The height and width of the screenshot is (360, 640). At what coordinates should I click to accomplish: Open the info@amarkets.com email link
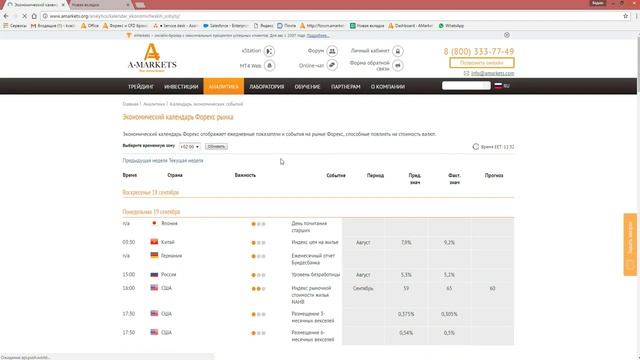[x=492, y=73]
